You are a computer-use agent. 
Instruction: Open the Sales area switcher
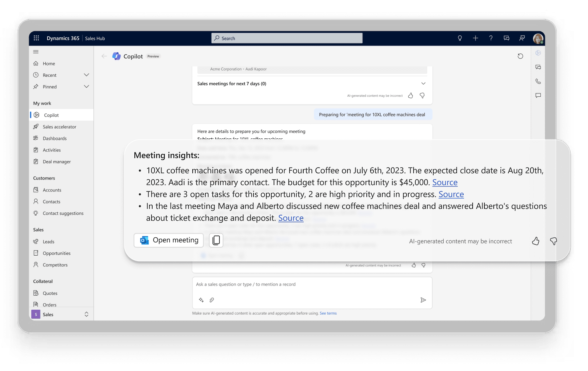[61, 314]
